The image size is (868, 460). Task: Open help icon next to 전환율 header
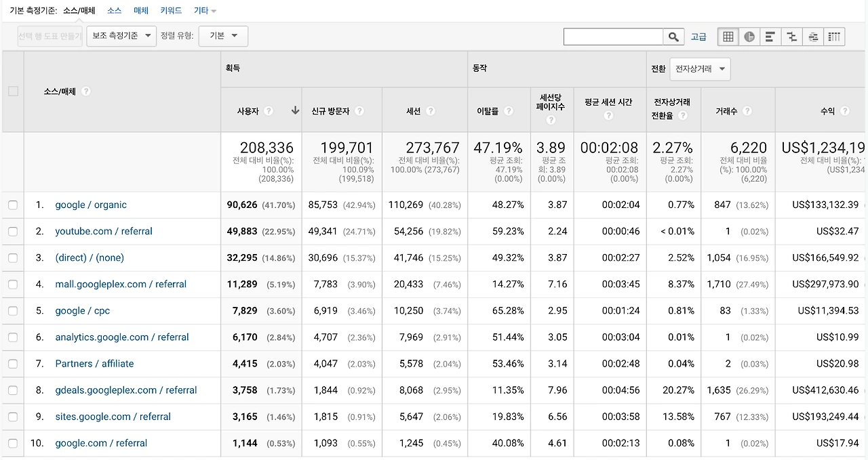[x=683, y=116]
